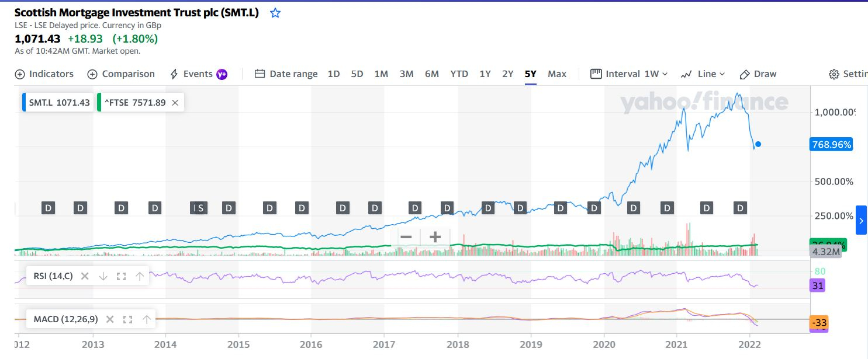Click the 4.32M volume label
This screenshot has height=359, width=868.
click(x=825, y=252)
